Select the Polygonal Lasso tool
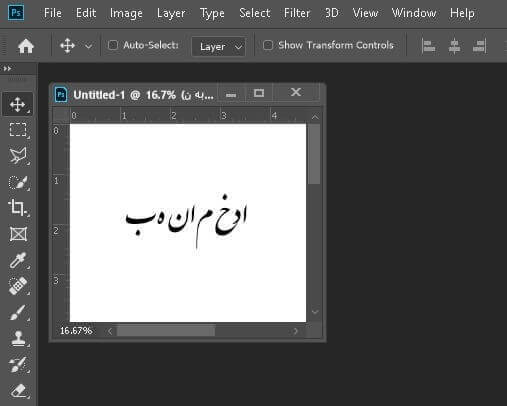The image size is (507, 406). (18, 155)
